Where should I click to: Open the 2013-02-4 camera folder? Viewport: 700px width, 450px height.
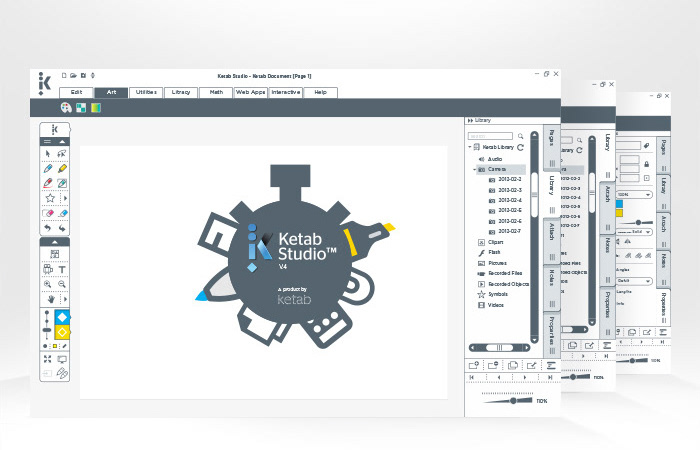[505, 200]
